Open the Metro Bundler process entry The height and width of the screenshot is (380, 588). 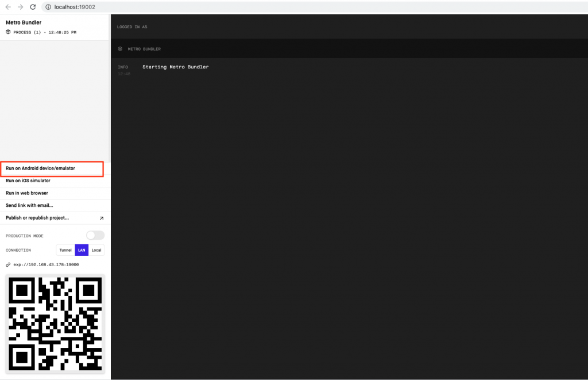(55, 27)
